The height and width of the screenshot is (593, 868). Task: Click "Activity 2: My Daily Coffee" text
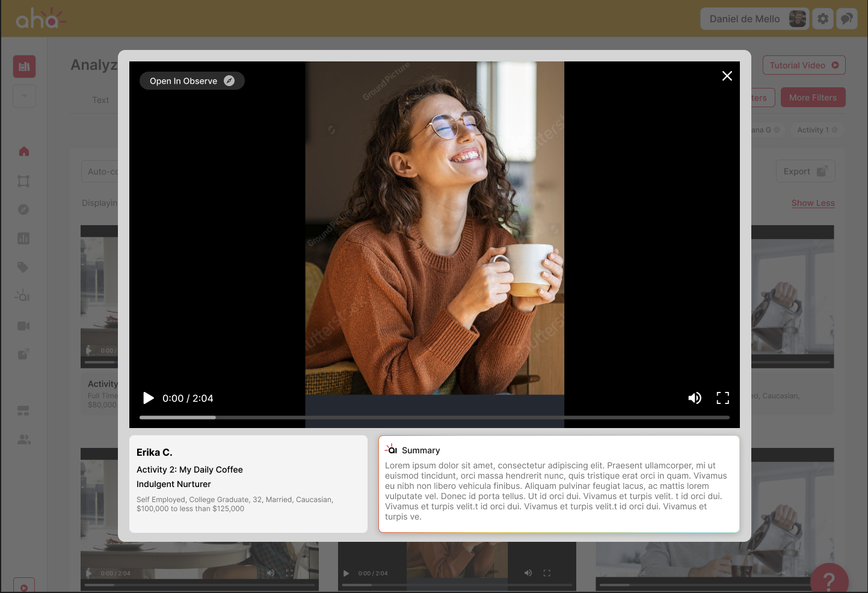point(189,470)
